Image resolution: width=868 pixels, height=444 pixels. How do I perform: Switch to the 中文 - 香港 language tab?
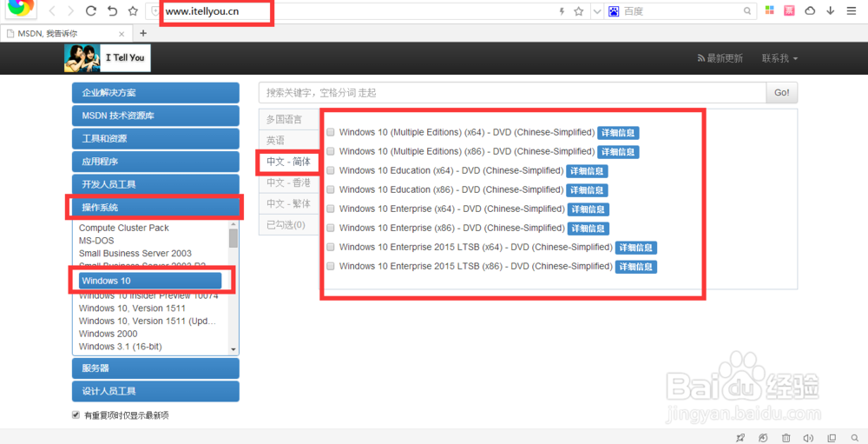pyautogui.click(x=288, y=183)
